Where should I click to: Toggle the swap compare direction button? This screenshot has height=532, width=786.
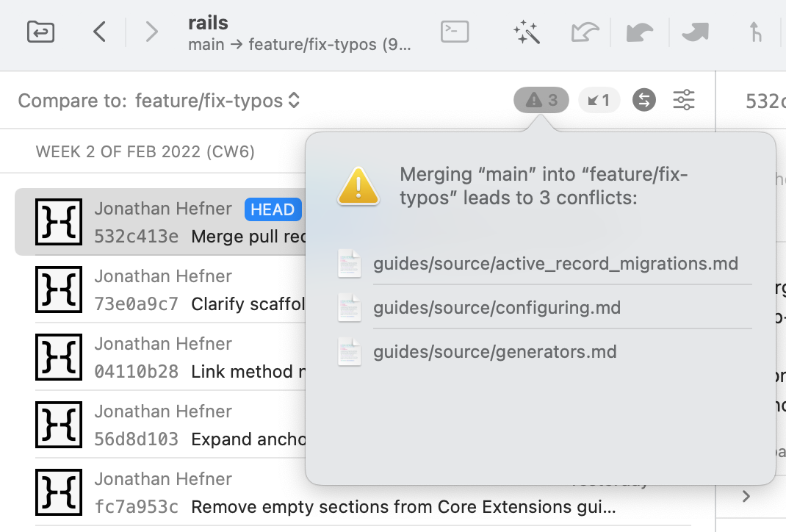tap(643, 100)
